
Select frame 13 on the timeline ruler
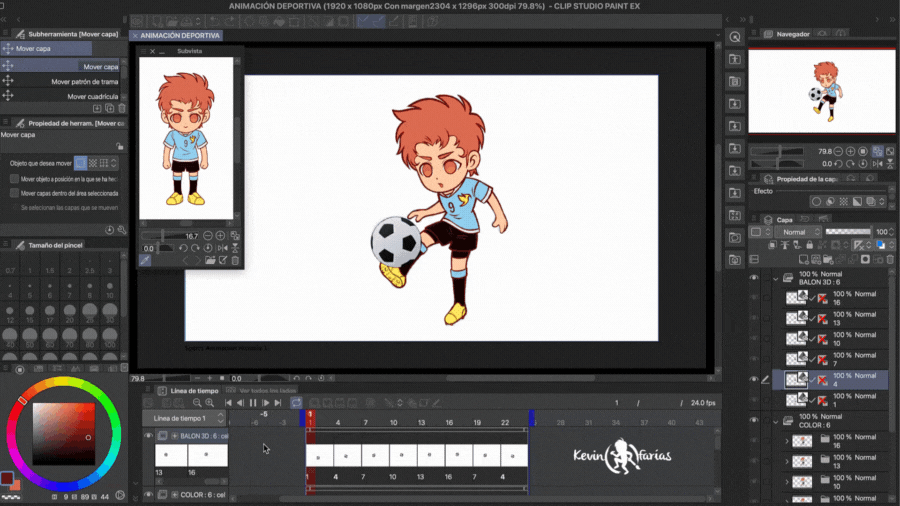[421, 423]
